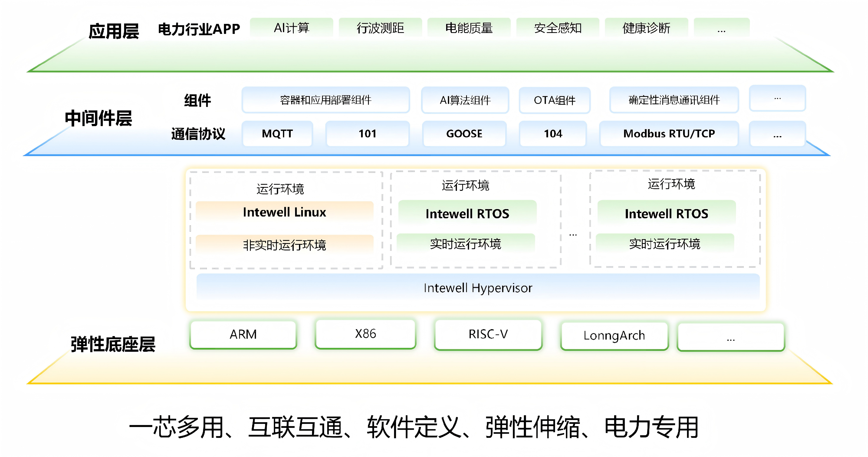The width and height of the screenshot is (868, 457).
Task: Click the X86 architecture box
Action: click(x=365, y=334)
